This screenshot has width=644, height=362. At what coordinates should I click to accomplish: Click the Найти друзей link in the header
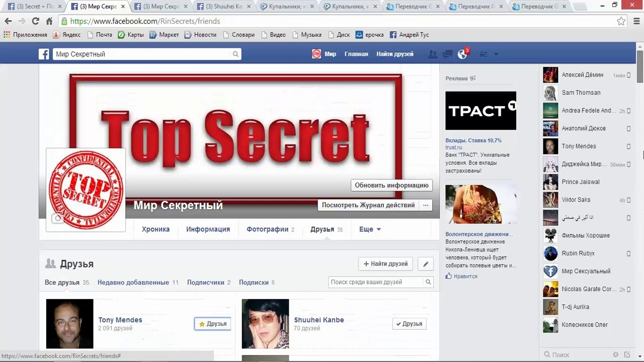(x=395, y=54)
